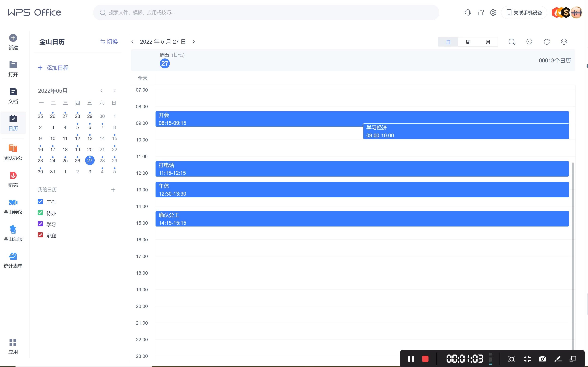Show the previous month in the mini calendar

102,91
